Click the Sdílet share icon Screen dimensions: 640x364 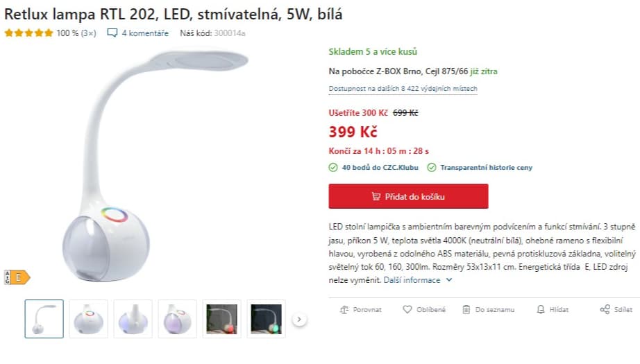pos(605,309)
